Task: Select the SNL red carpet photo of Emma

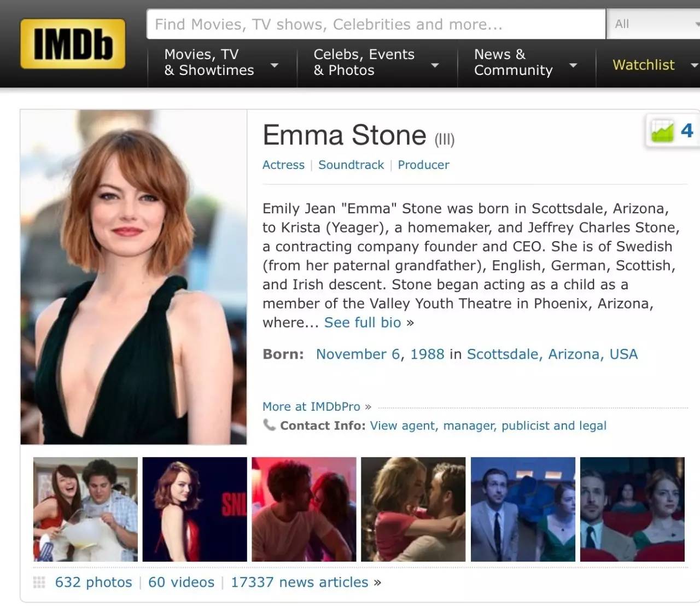Action: 194,509
